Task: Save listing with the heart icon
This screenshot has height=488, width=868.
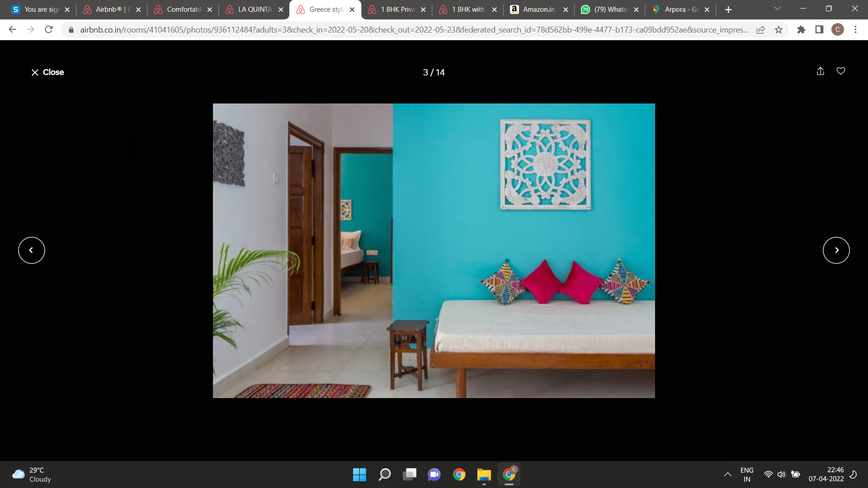Action: [x=840, y=71]
